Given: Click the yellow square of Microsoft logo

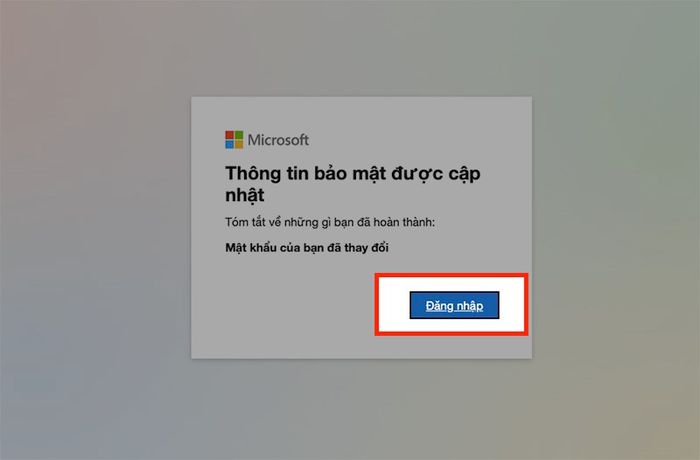Looking at the screenshot, I should (239, 144).
